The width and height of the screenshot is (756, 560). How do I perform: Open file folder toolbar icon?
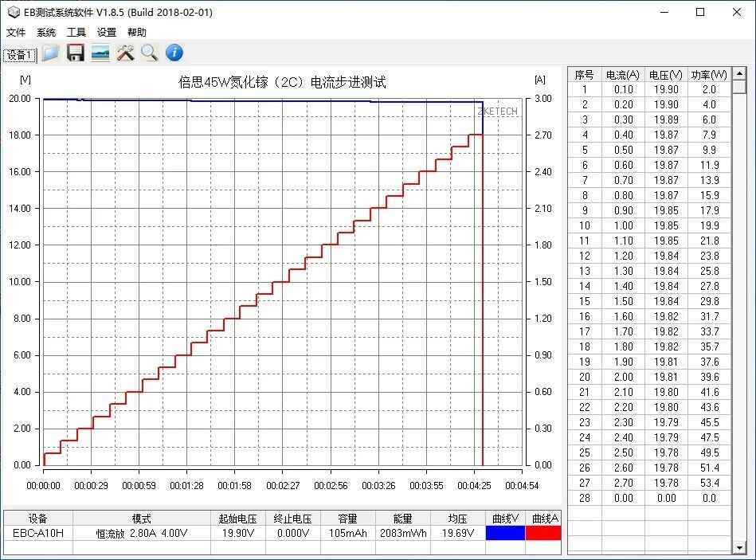[x=50, y=53]
